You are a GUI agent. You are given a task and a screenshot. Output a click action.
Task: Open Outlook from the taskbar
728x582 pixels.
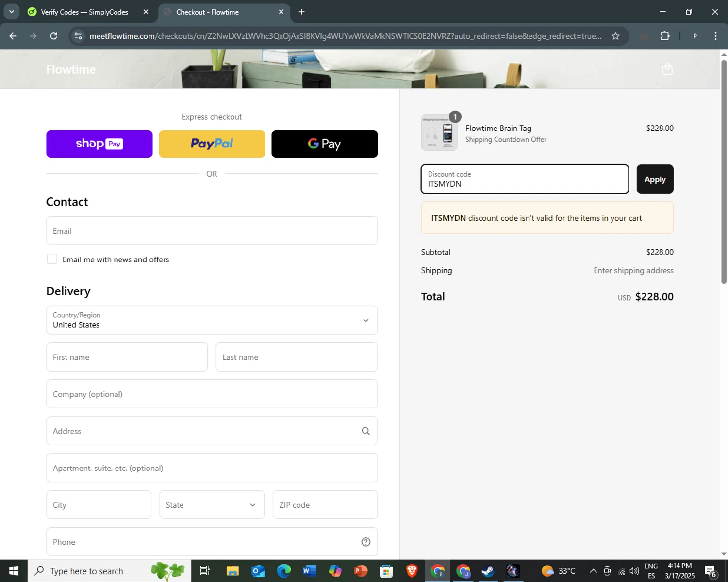(258, 571)
